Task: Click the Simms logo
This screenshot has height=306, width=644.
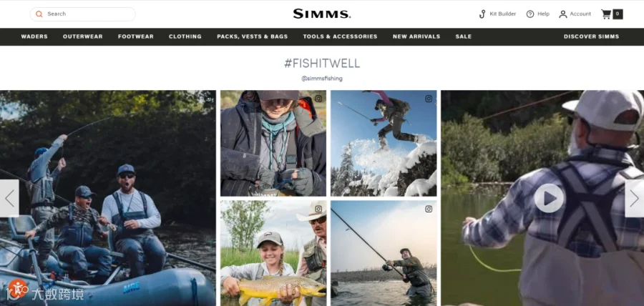Action: (x=321, y=14)
